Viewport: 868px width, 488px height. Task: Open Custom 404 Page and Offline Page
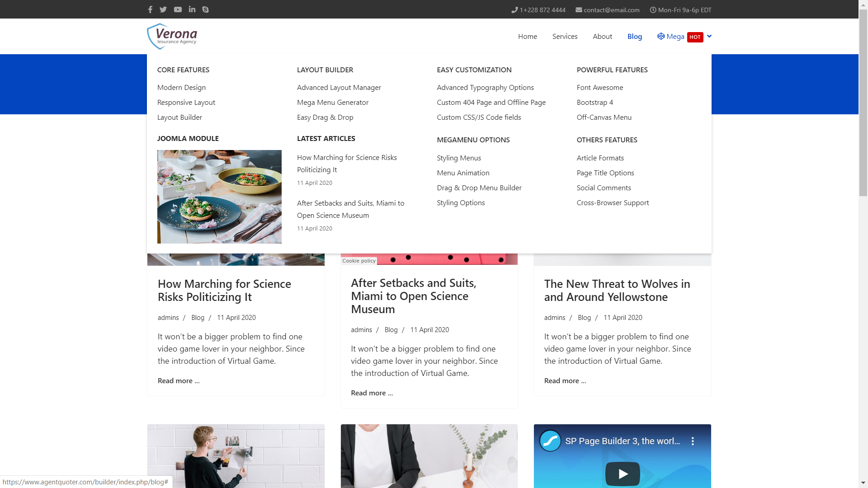[x=491, y=103]
